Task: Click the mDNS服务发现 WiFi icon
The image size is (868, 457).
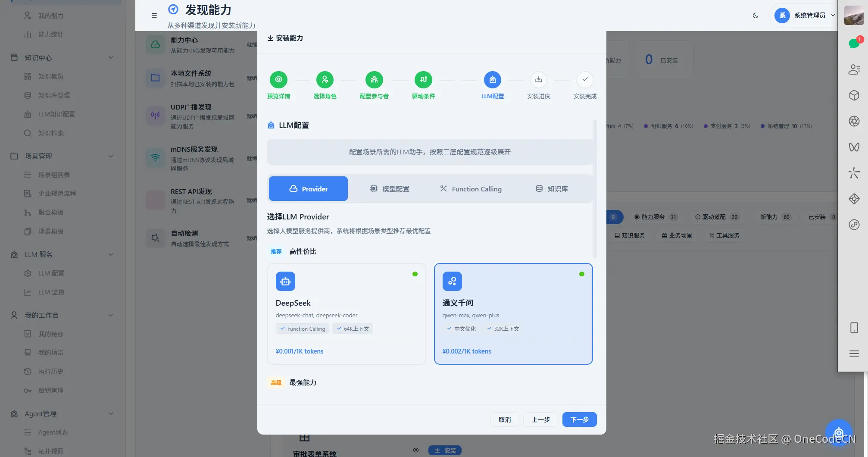Action: [155, 157]
